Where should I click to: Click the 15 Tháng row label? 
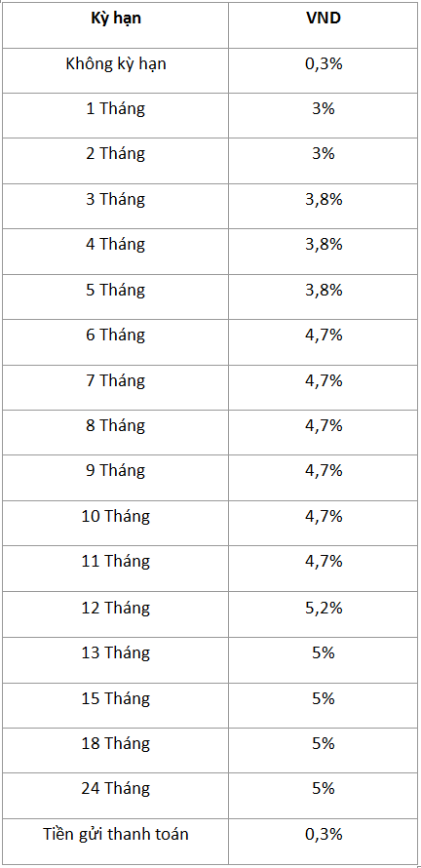pos(116,699)
